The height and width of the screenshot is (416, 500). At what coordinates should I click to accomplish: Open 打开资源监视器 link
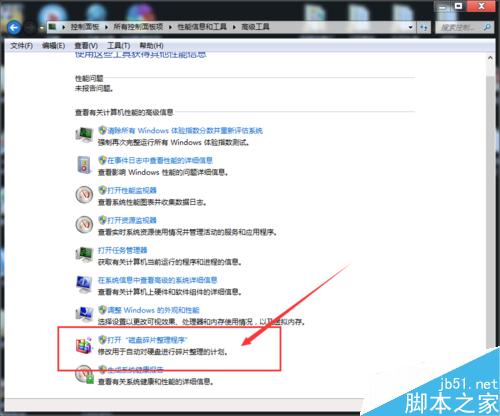pos(132,220)
